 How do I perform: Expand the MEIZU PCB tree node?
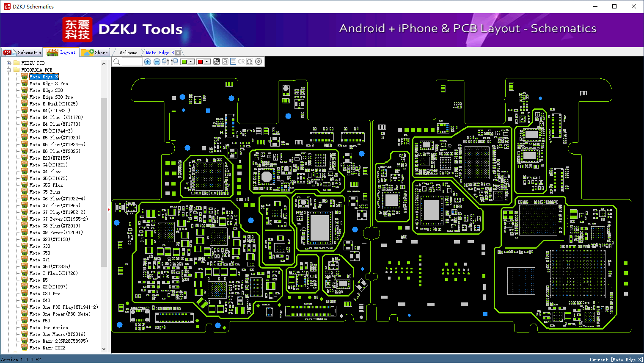tap(8, 63)
